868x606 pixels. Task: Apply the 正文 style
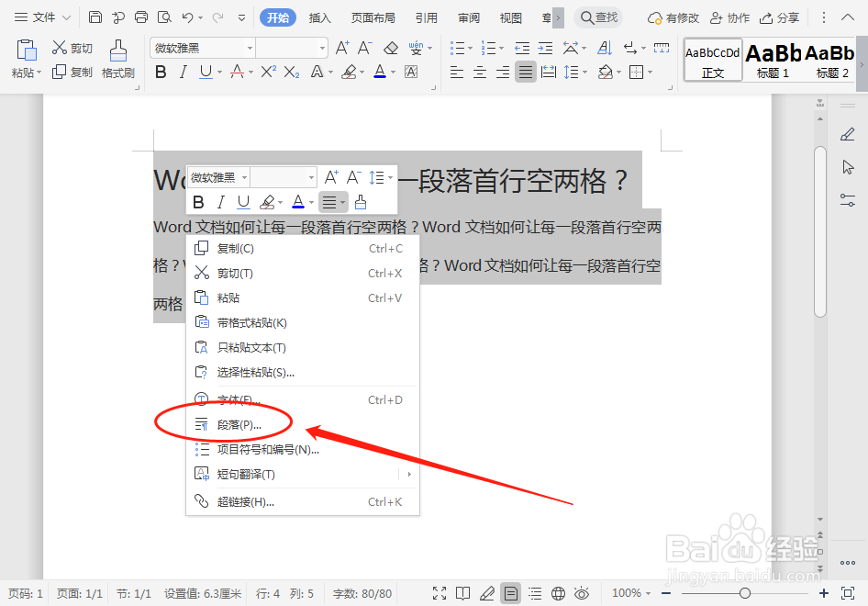tap(713, 60)
